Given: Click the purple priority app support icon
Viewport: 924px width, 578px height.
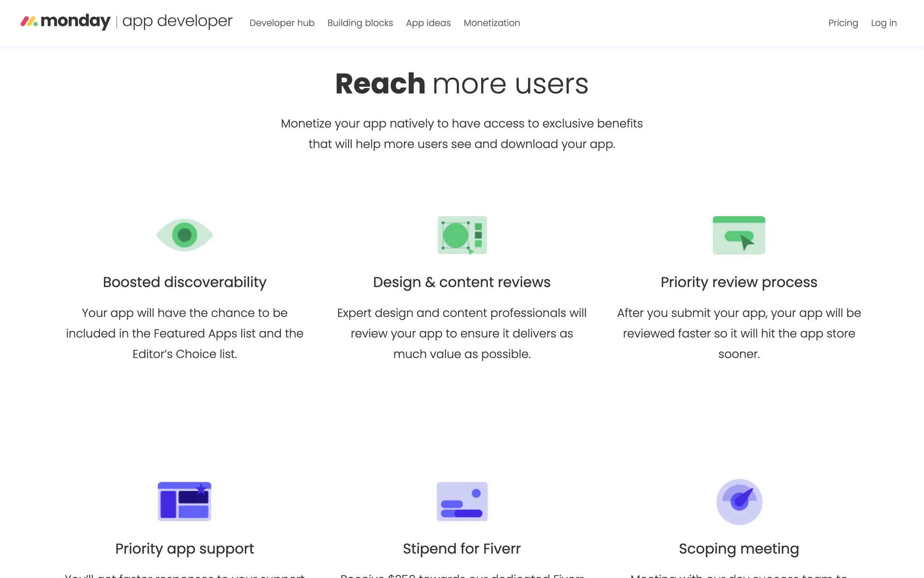Looking at the screenshot, I should (184, 501).
